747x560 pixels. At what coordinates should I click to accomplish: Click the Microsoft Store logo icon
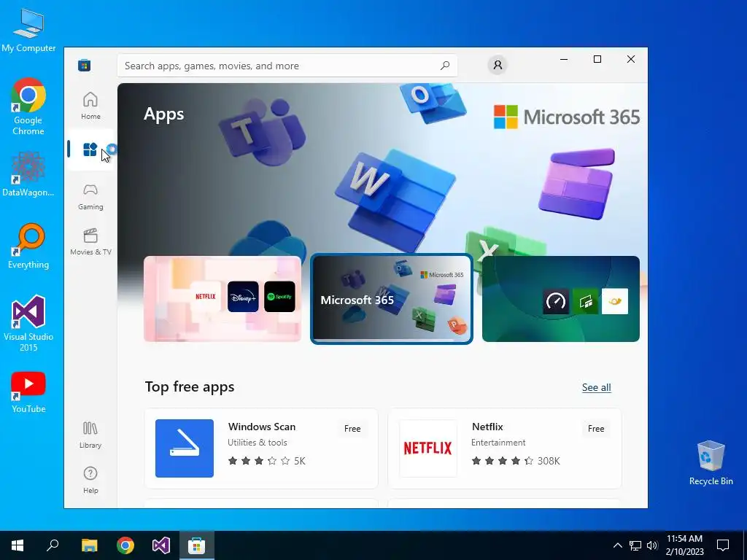85,65
